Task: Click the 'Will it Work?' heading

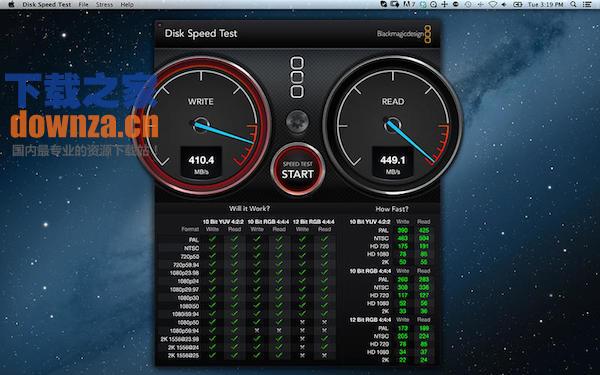Action: click(249, 209)
